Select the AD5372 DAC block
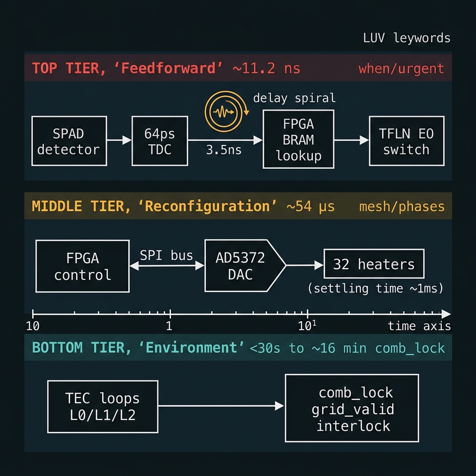 pyautogui.click(x=245, y=265)
